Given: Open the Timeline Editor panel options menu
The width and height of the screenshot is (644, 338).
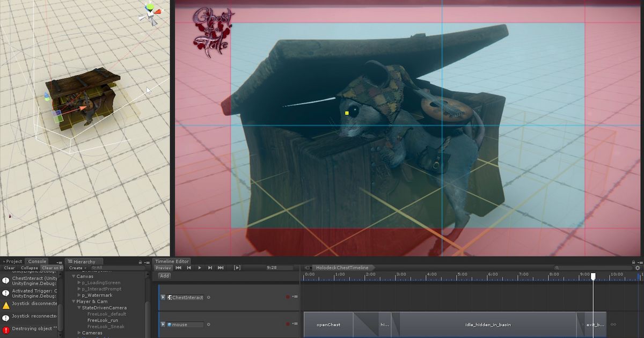Looking at the screenshot, I should click(640, 262).
